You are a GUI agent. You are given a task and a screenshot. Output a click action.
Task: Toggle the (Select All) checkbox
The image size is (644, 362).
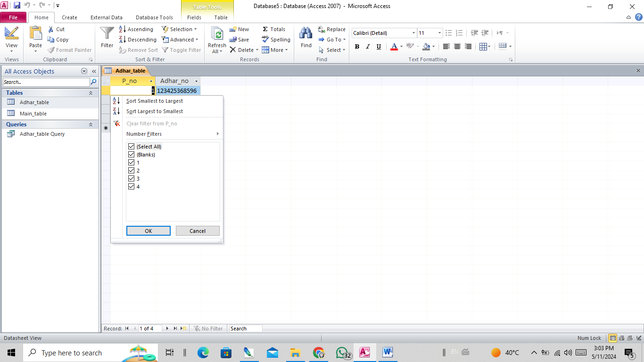tap(132, 147)
